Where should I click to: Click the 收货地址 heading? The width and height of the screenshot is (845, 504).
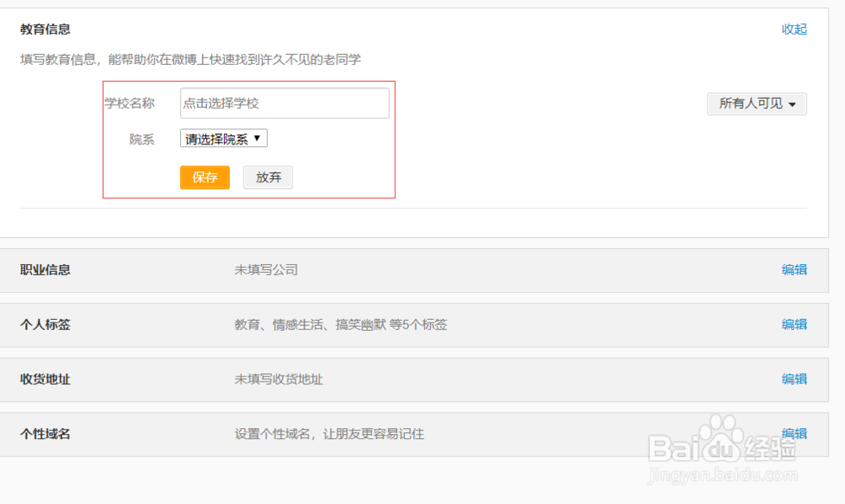(46, 379)
